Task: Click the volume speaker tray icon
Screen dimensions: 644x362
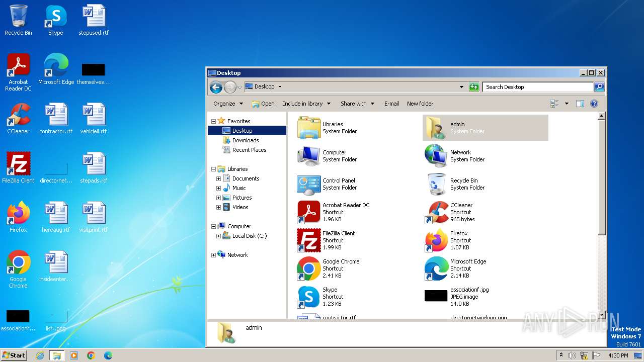Action: pos(572,355)
